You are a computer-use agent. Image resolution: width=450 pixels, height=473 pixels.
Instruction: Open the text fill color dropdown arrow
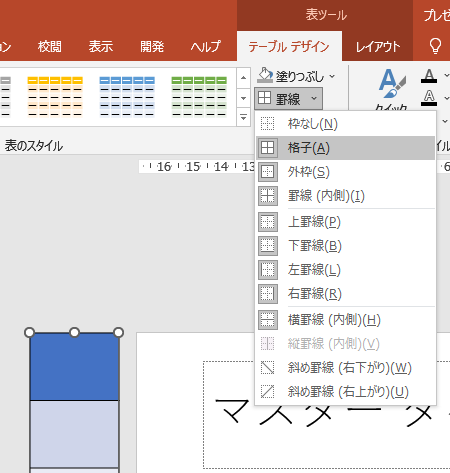coord(446,76)
